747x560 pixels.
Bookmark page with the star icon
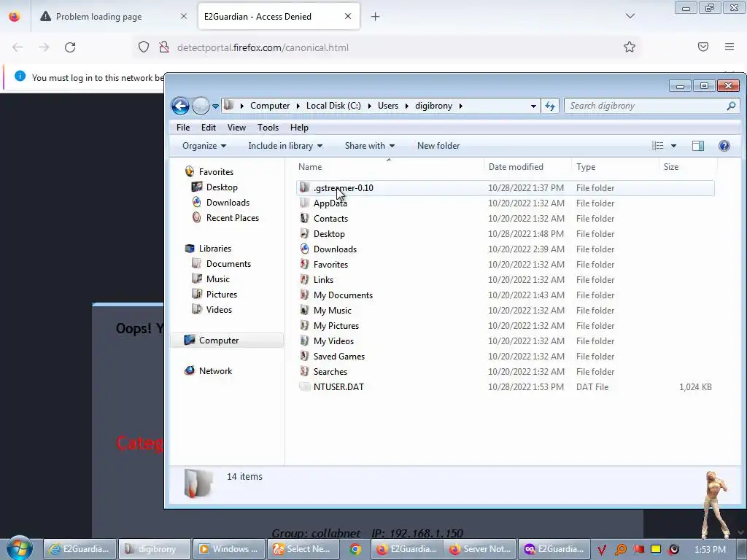pos(630,47)
